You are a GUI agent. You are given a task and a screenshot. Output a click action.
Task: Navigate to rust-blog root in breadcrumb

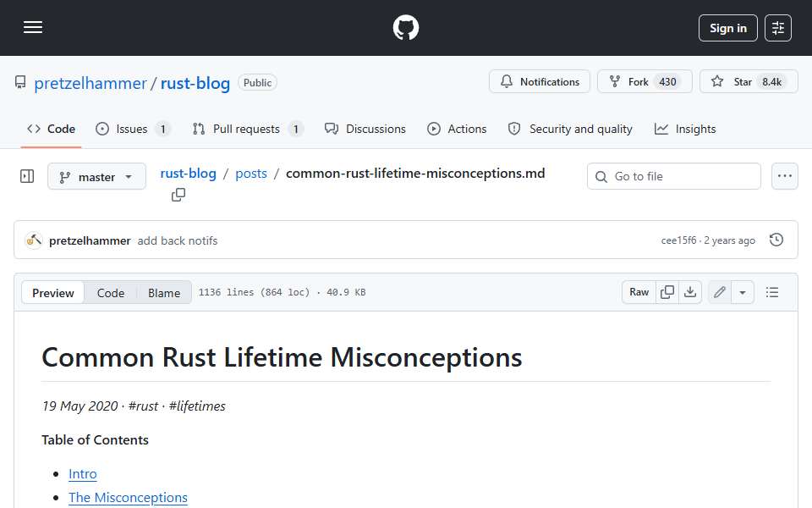click(188, 173)
